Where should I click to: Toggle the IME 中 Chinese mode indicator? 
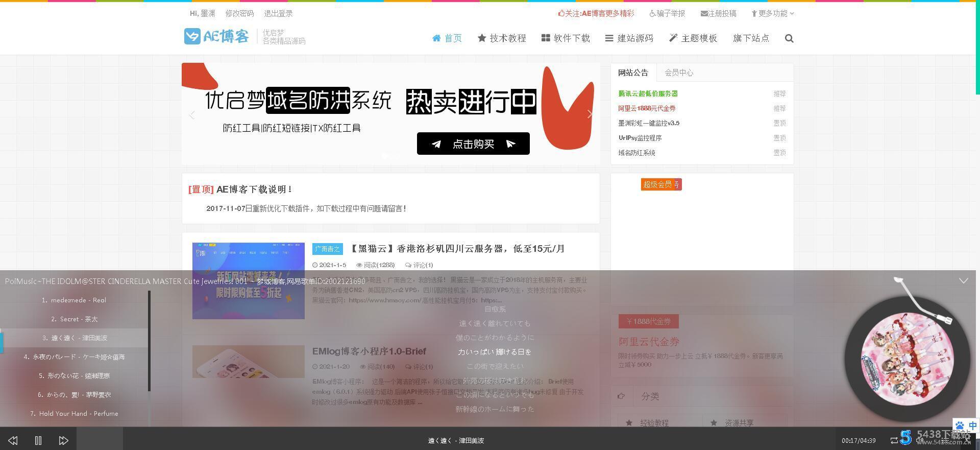pos(972,425)
